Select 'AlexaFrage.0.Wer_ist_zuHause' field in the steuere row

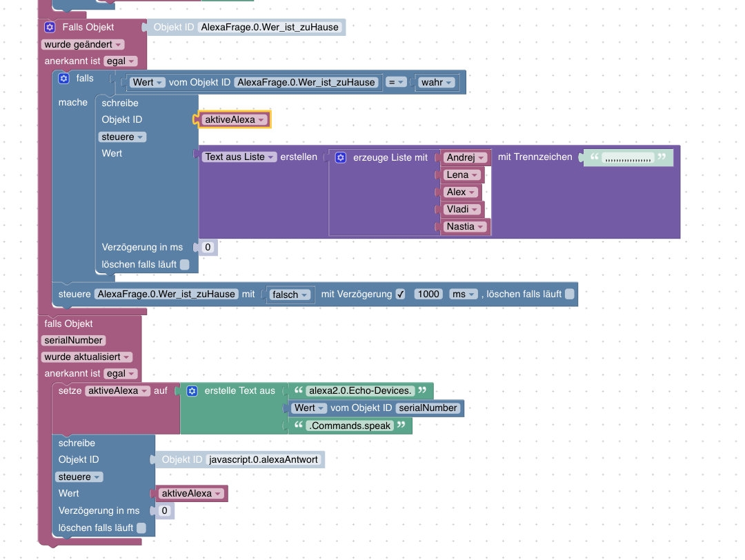166,294
